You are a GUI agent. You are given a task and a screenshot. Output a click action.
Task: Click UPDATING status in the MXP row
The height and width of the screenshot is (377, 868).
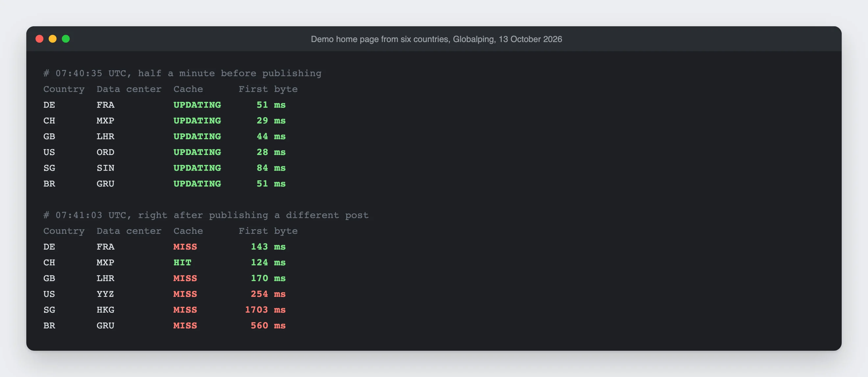tap(197, 121)
